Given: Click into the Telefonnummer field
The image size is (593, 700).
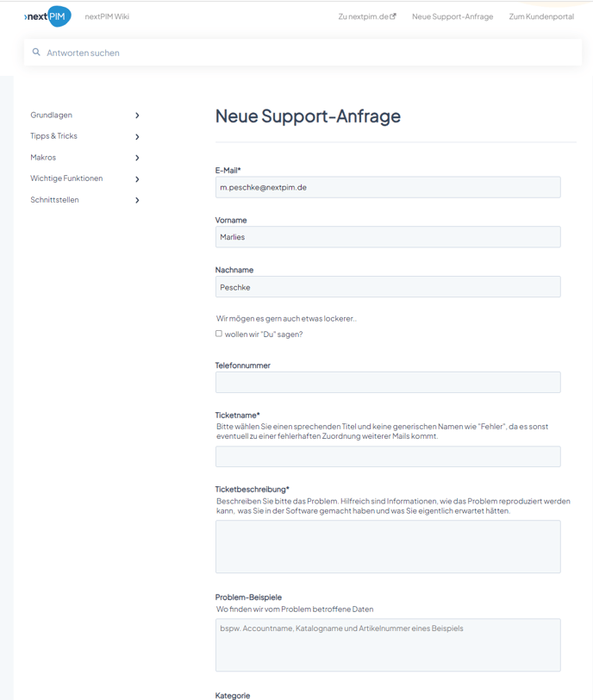Looking at the screenshot, I should [x=388, y=382].
